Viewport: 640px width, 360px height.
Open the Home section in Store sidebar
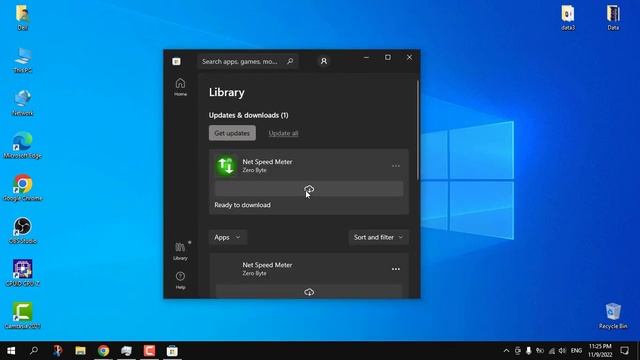click(180, 87)
